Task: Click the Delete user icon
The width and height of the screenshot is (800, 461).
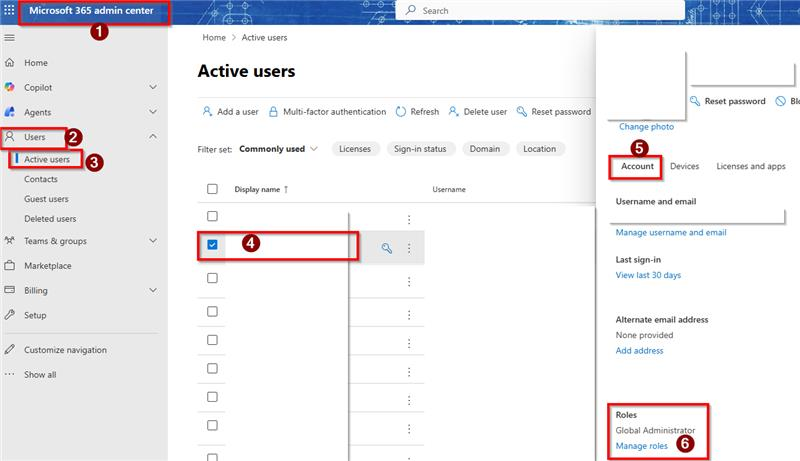Action: click(x=453, y=111)
